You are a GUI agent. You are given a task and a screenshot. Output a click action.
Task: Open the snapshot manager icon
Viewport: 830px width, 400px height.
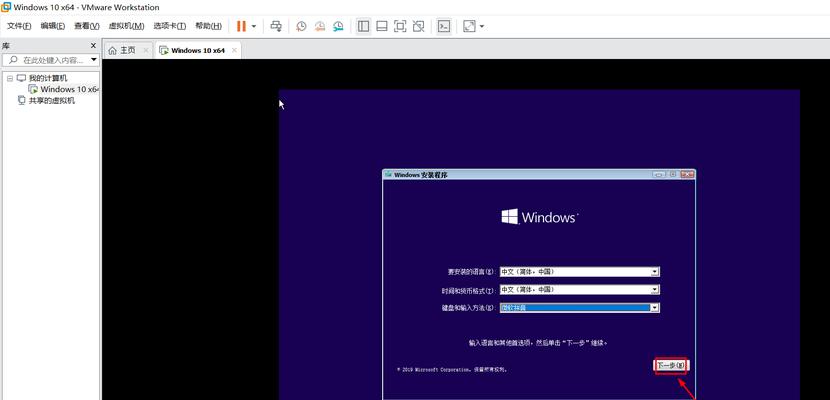tap(338, 26)
